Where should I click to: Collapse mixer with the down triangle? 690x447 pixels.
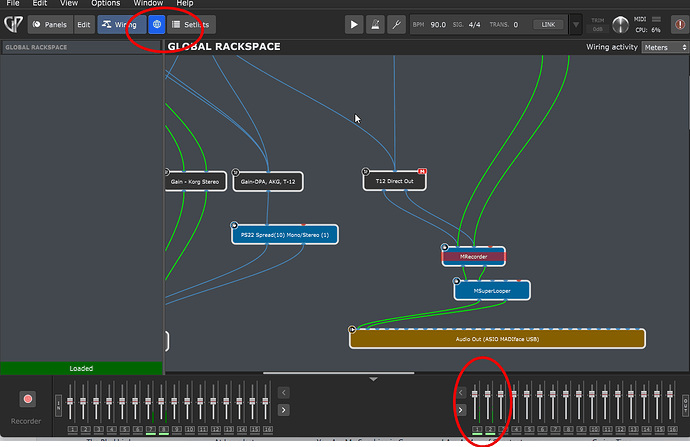click(373, 379)
